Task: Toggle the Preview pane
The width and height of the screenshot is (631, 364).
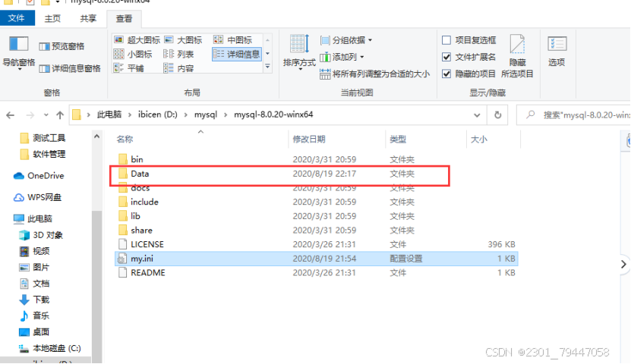Action: tap(62, 46)
